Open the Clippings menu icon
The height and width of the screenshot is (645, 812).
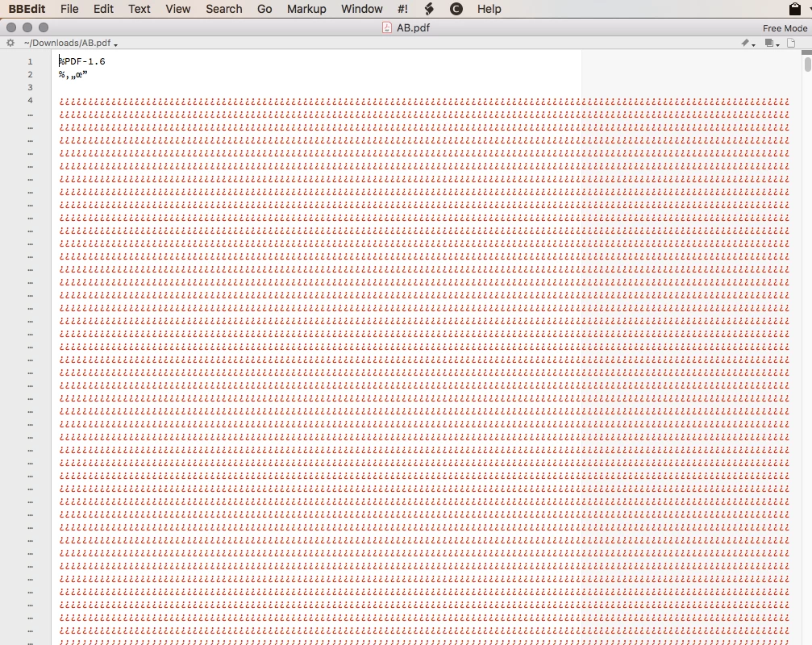pos(456,9)
